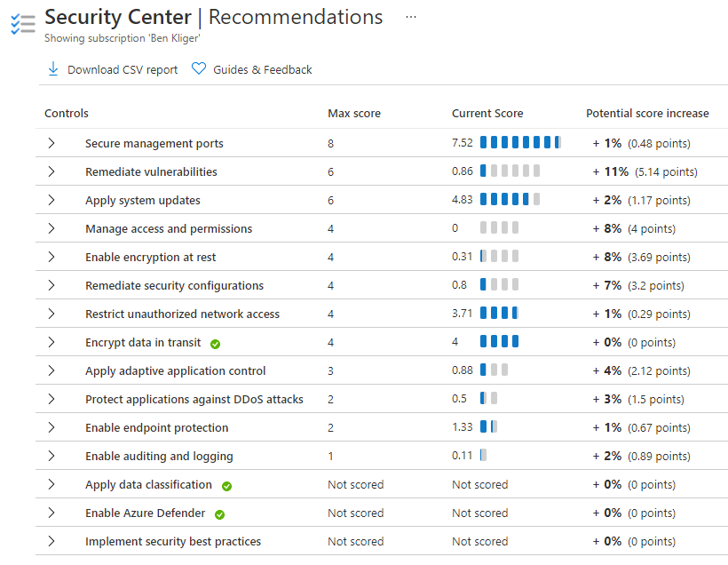Click green checkmark next to Enable Azure Defender

point(219,514)
